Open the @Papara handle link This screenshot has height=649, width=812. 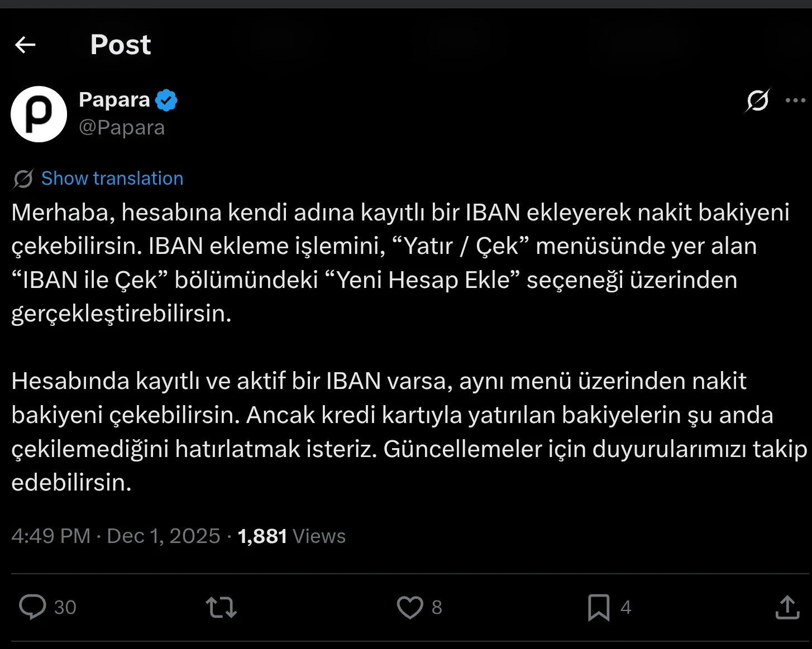[122, 128]
